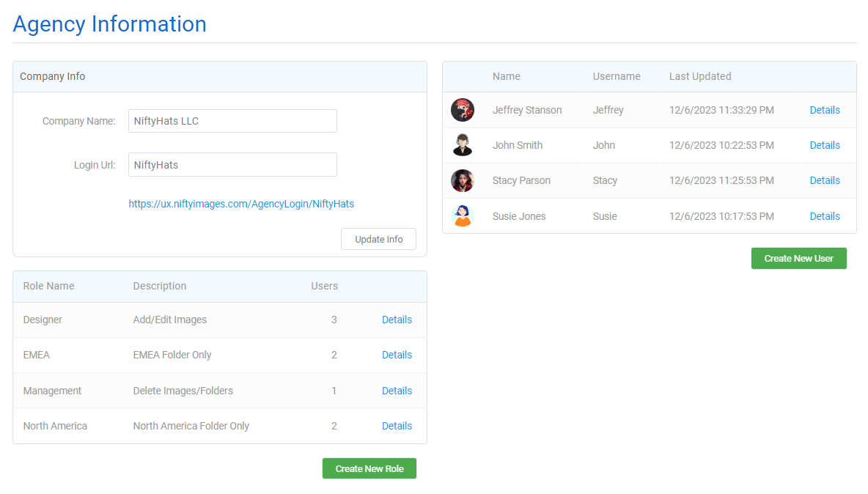Open Details for Susie Jones
The image size is (868, 494).
[825, 215]
